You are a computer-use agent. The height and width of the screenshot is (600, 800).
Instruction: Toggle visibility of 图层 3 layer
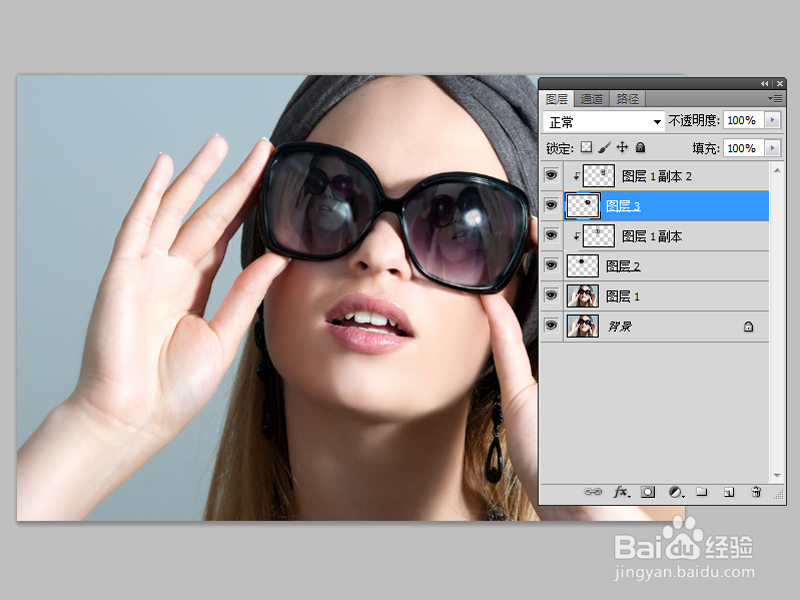[x=552, y=206]
